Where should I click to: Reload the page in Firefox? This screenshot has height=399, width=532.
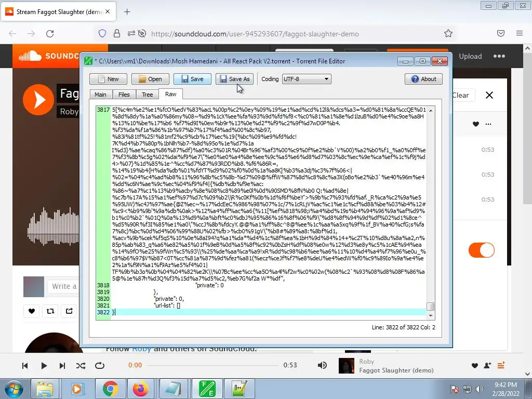tap(50, 34)
